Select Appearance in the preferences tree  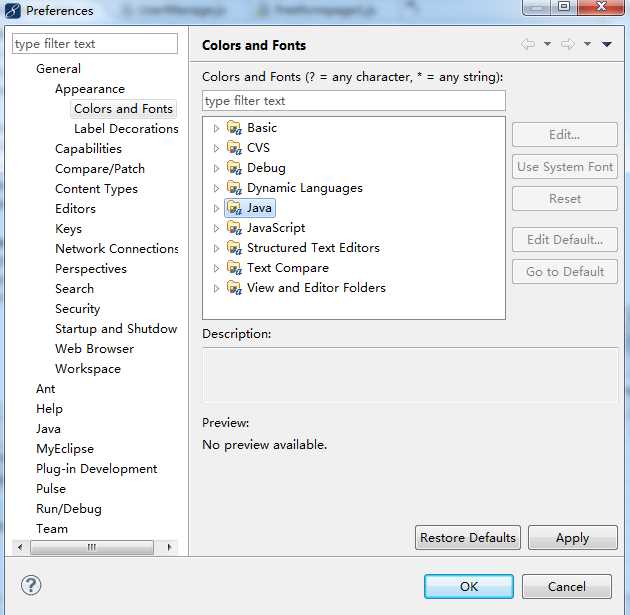[90, 89]
